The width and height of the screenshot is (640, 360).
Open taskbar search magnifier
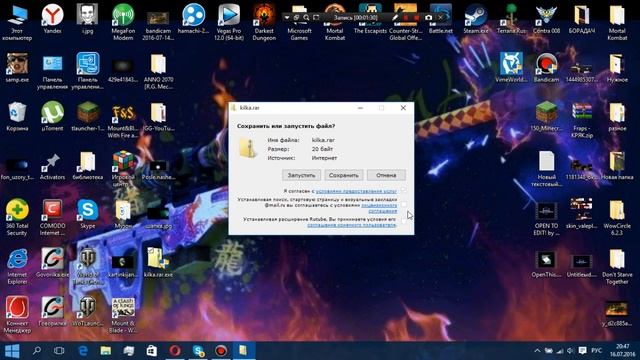click(x=37, y=351)
